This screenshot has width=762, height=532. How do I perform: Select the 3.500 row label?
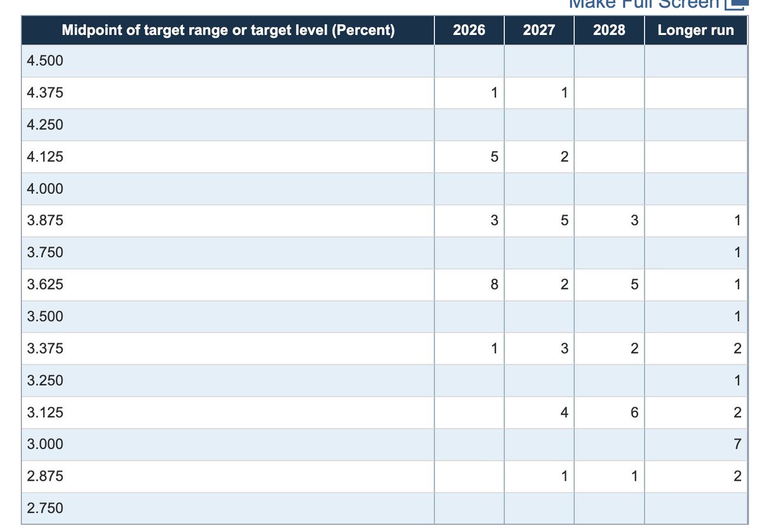tap(45, 317)
